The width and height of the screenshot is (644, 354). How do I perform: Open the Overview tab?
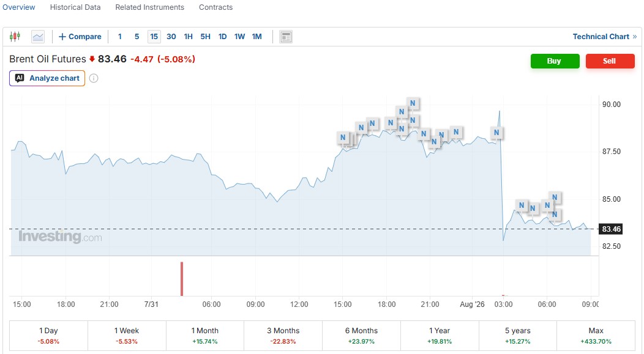point(19,7)
